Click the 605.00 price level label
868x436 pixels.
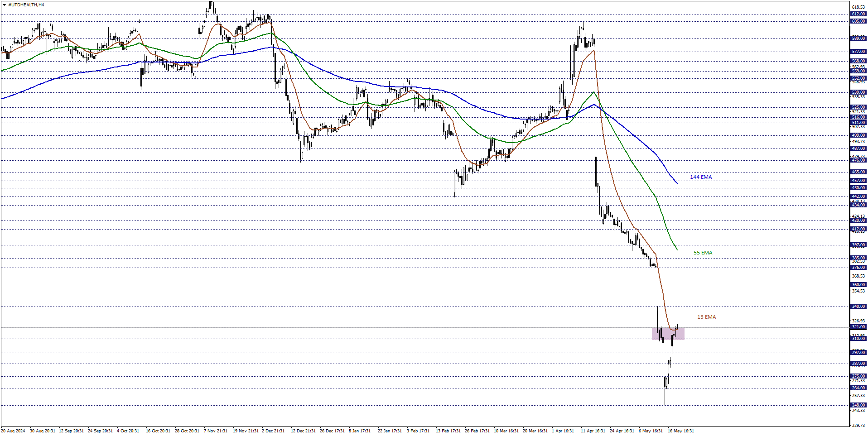point(858,21)
